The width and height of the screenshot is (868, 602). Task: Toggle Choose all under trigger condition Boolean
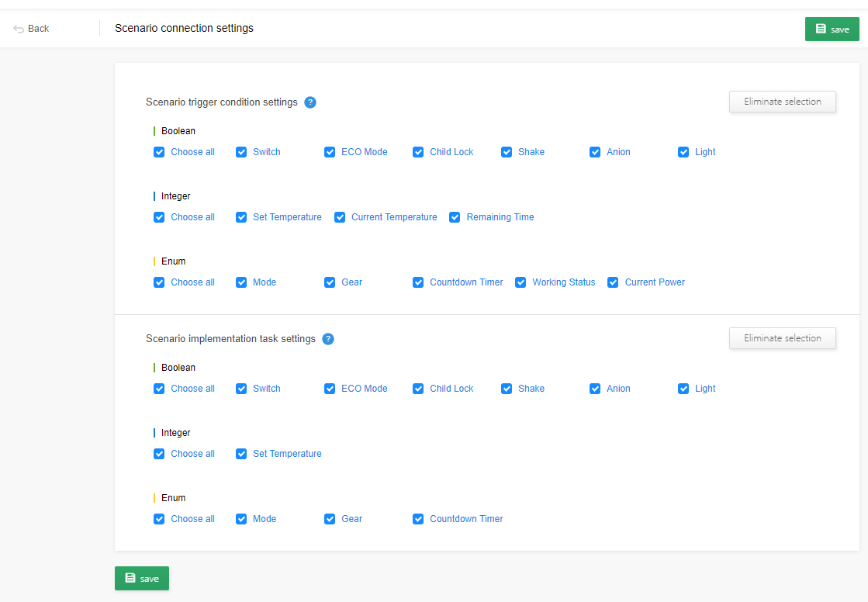(159, 152)
